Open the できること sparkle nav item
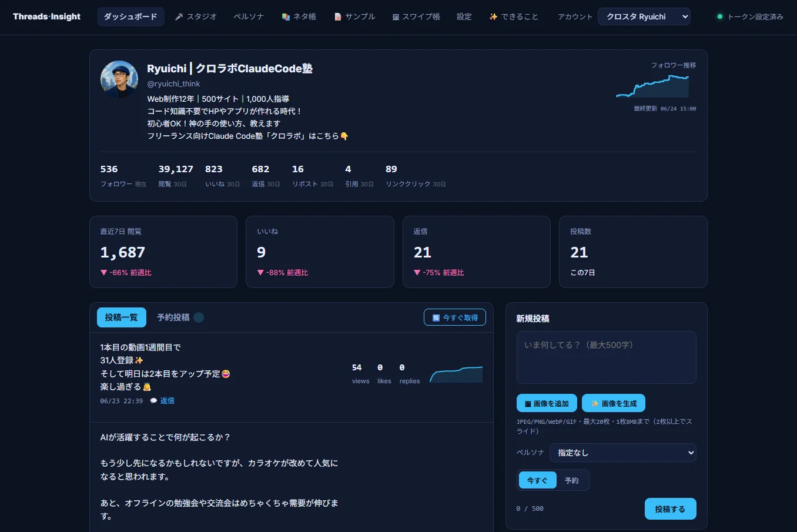 tap(513, 16)
